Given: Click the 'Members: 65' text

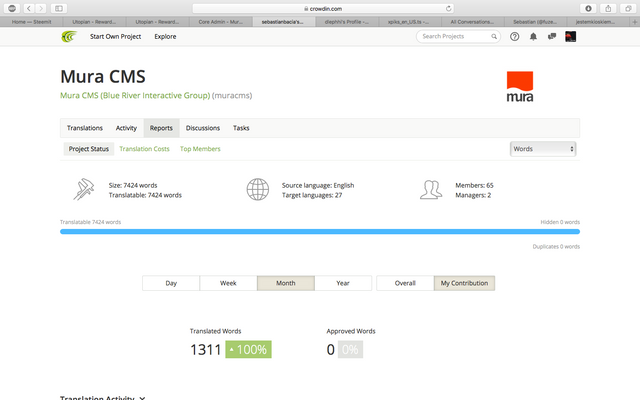Looking at the screenshot, I should (474, 185).
